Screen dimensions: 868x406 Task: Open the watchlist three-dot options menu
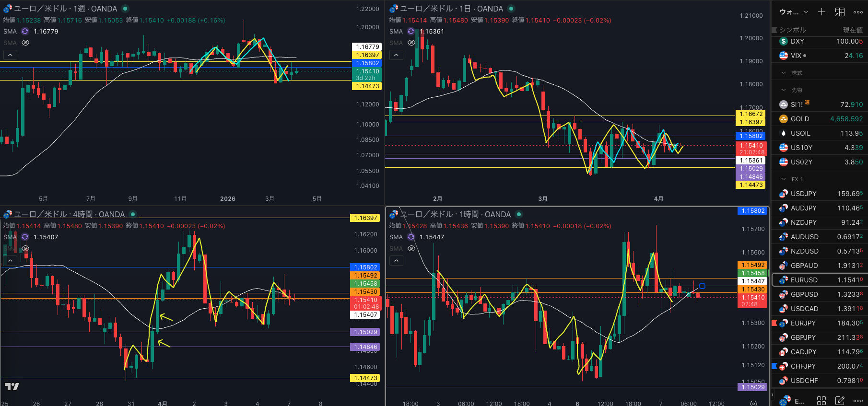(858, 12)
